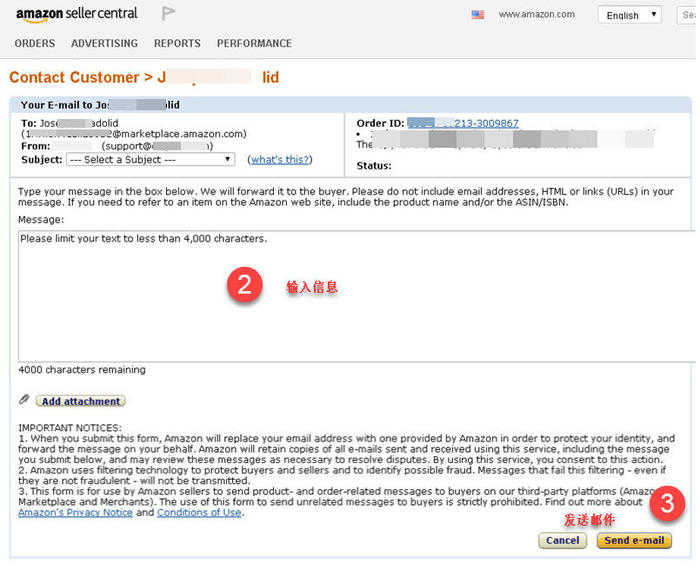The image size is (700, 583).
Task: Open the ADVERTISING menu
Action: pos(104,43)
